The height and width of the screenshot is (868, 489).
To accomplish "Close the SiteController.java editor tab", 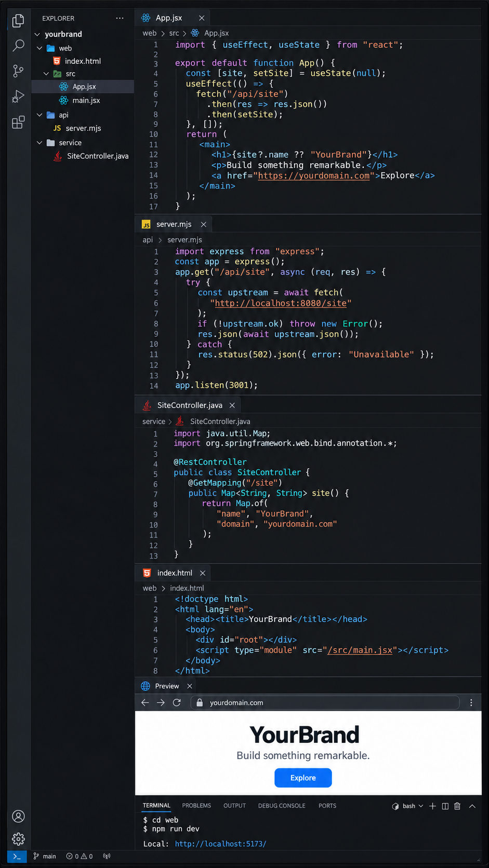I will tap(232, 405).
